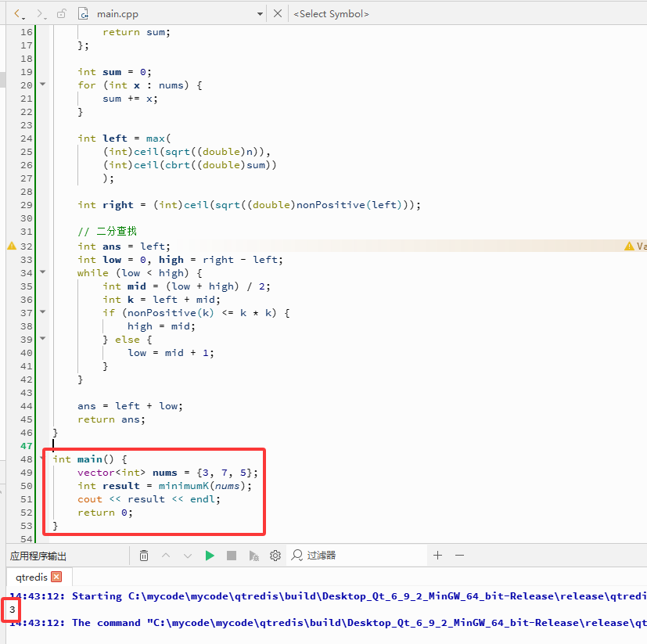The image size is (647, 644).
Task: Click 'high = mid;' on line 38
Action: click(161, 326)
